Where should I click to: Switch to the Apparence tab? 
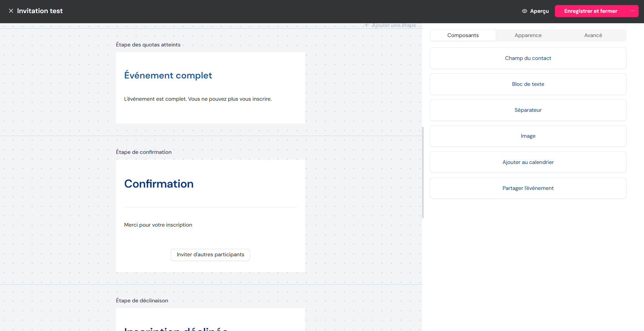click(528, 35)
